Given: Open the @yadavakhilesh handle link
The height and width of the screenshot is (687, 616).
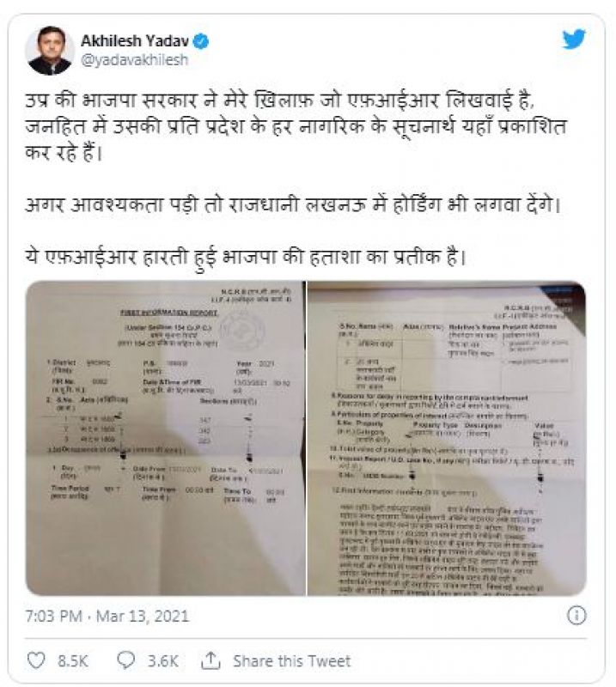Looking at the screenshot, I should coord(135,60).
